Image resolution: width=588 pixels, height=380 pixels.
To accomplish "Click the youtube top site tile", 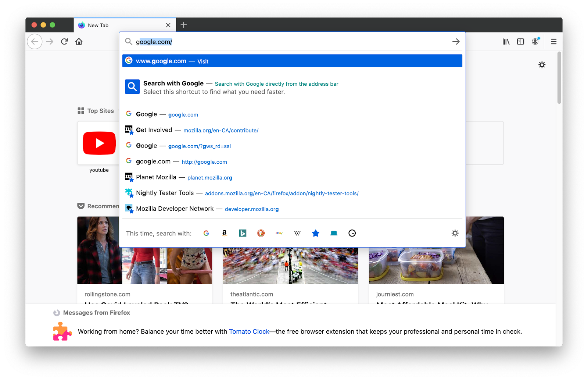I will (x=99, y=147).
